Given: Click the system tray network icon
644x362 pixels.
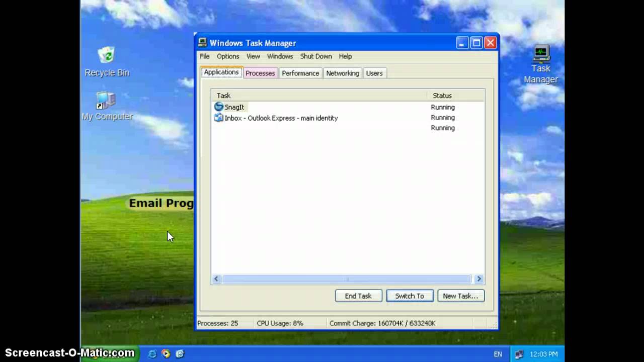Looking at the screenshot, I should pyautogui.click(x=519, y=354).
